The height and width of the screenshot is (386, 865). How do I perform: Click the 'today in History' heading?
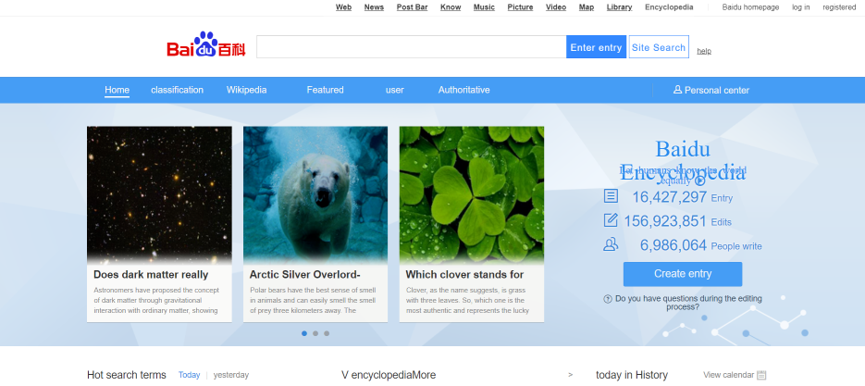(632, 375)
